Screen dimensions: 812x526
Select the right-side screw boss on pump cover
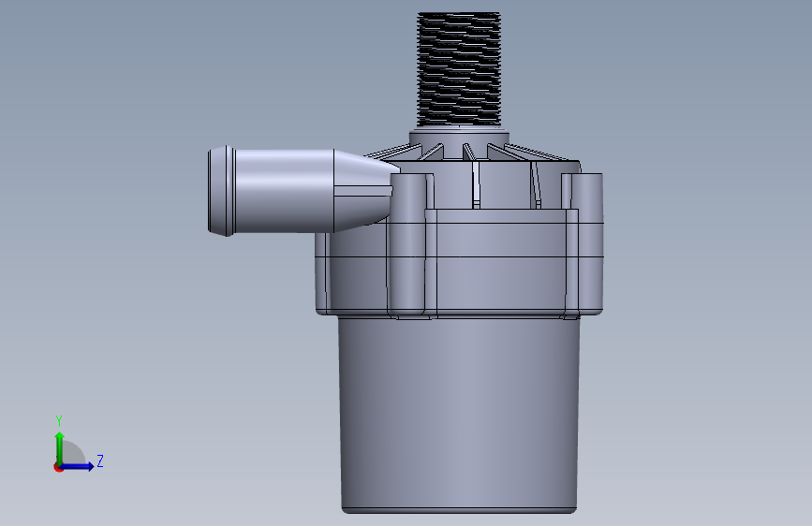[588, 243]
